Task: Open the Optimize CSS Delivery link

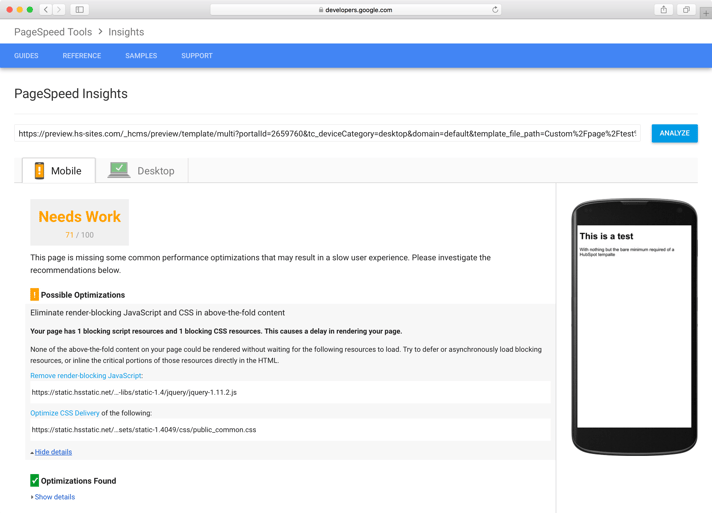Action: (x=64, y=413)
